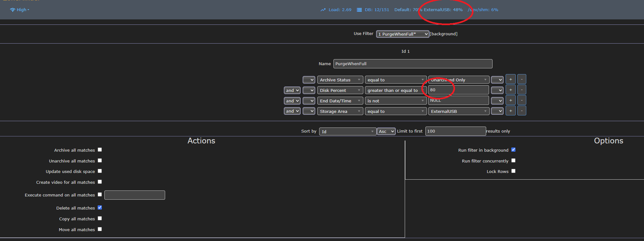Remove the End Date/Time term row
This screenshot has height=241, width=644.
(x=521, y=100)
